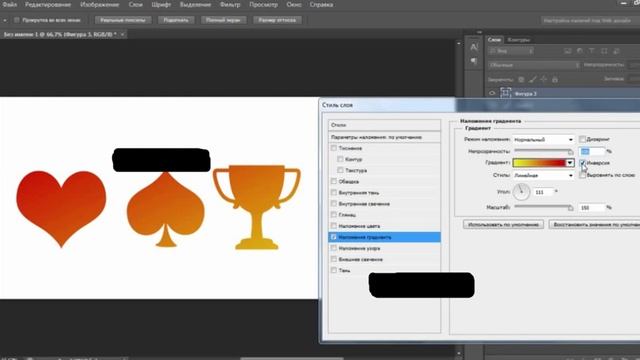The height and width of the screenshot is (360, 640).
Task: Select the Фигура 3 layer thumbnail
Action: (x=506, y=93)
